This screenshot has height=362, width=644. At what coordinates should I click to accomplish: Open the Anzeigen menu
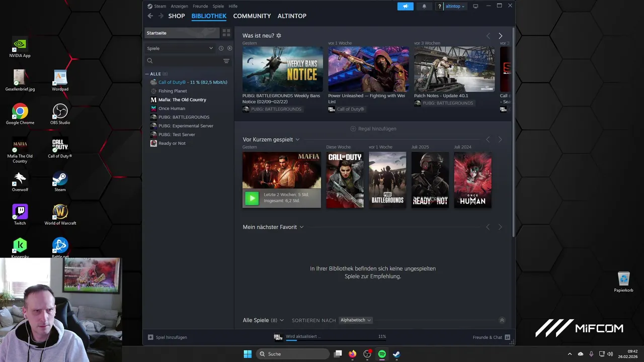(x=179, y=6)
